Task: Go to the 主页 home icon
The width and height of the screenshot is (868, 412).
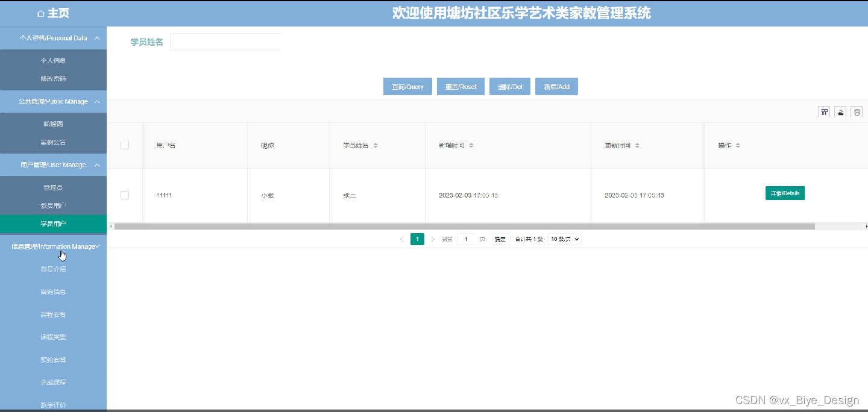Action: coord(41,13)
